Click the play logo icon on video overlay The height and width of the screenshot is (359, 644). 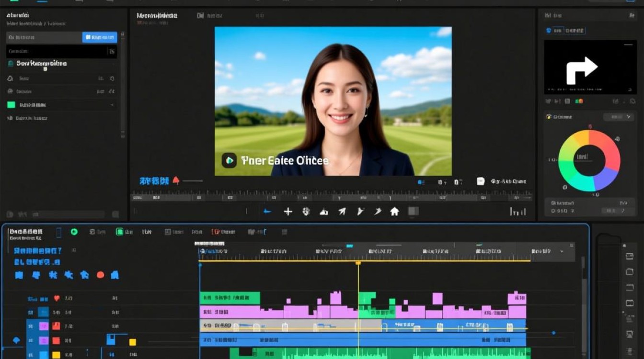click(x=229, y=160)
